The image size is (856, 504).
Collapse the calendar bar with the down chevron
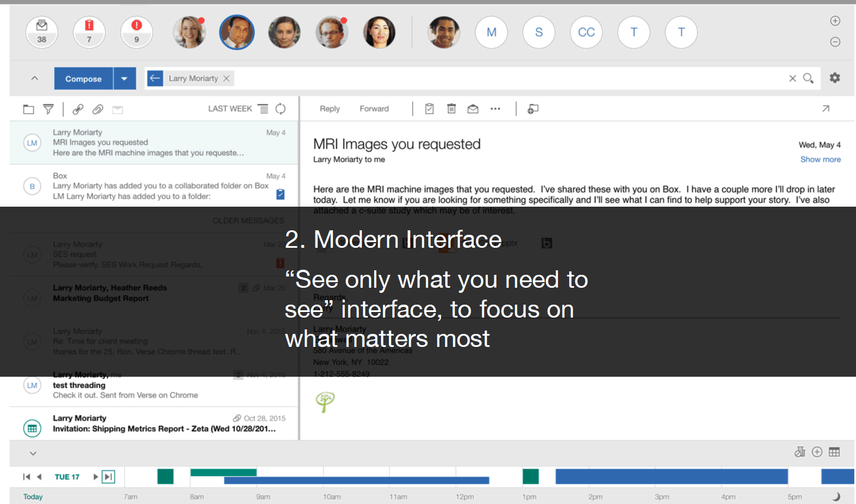click(x=33, y=453)
